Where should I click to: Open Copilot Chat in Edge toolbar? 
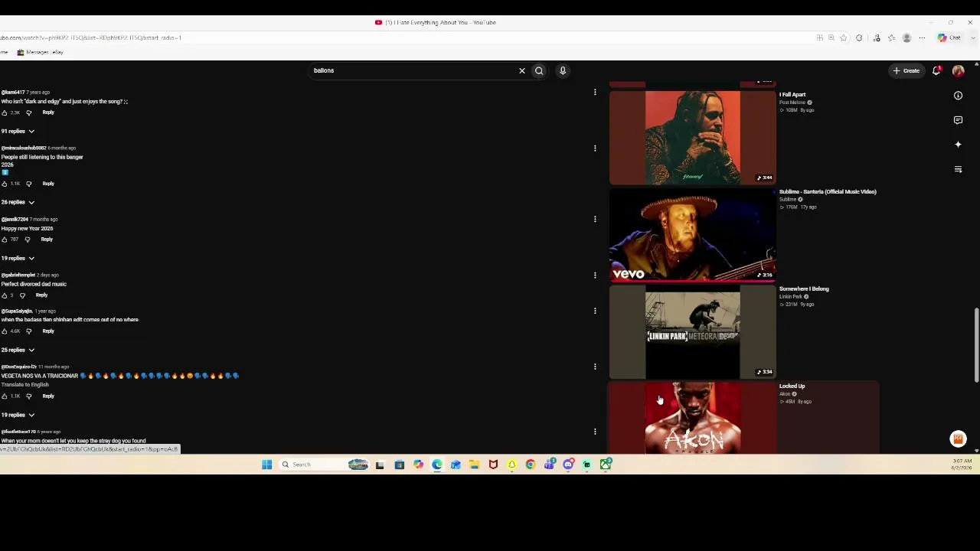point(949,37)
